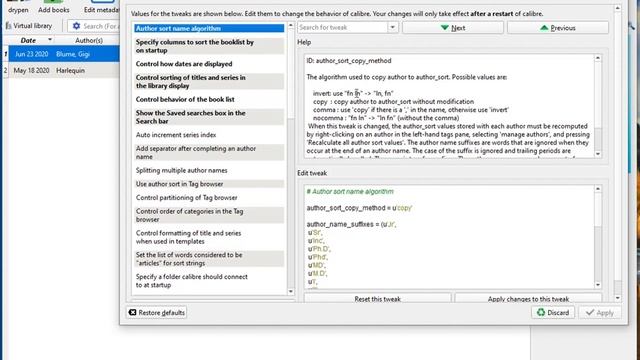Sort by the Date column header
The height and width of the screenshot is (360, 640).
(x=28, y=40)
